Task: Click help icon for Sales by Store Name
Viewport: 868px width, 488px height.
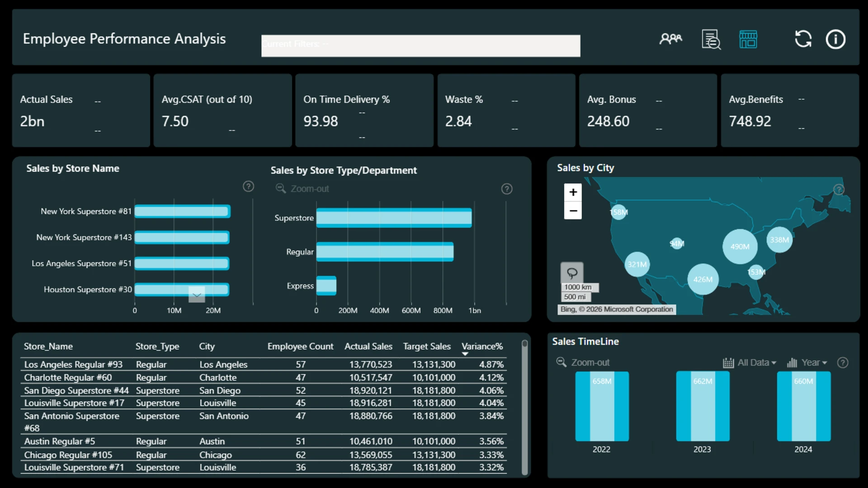Action: tap(248, 186)
